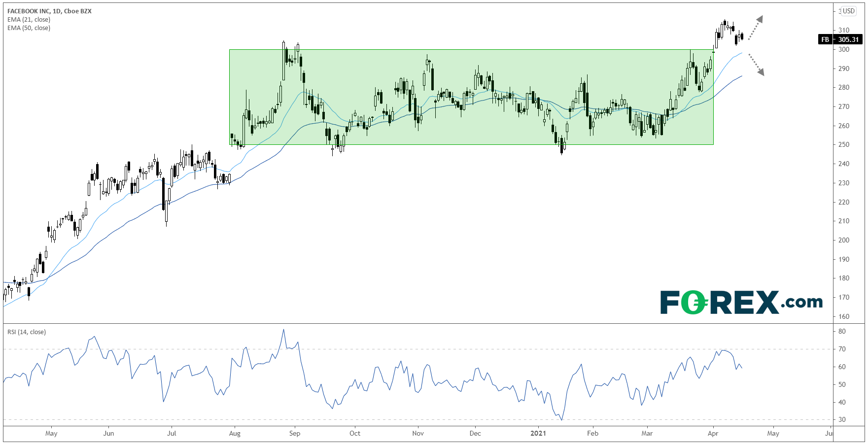
Task: Click the Jul time axis label
Action: tap(172, 434)
